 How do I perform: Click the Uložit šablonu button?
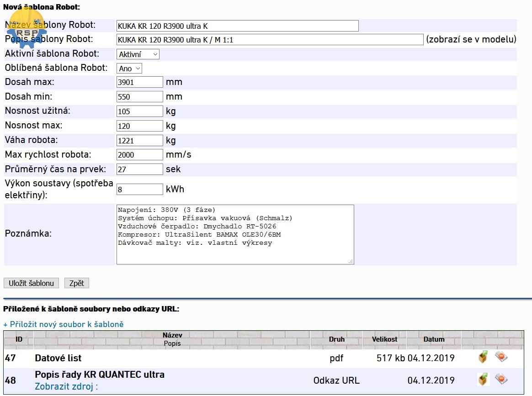[x=31, y=283]
